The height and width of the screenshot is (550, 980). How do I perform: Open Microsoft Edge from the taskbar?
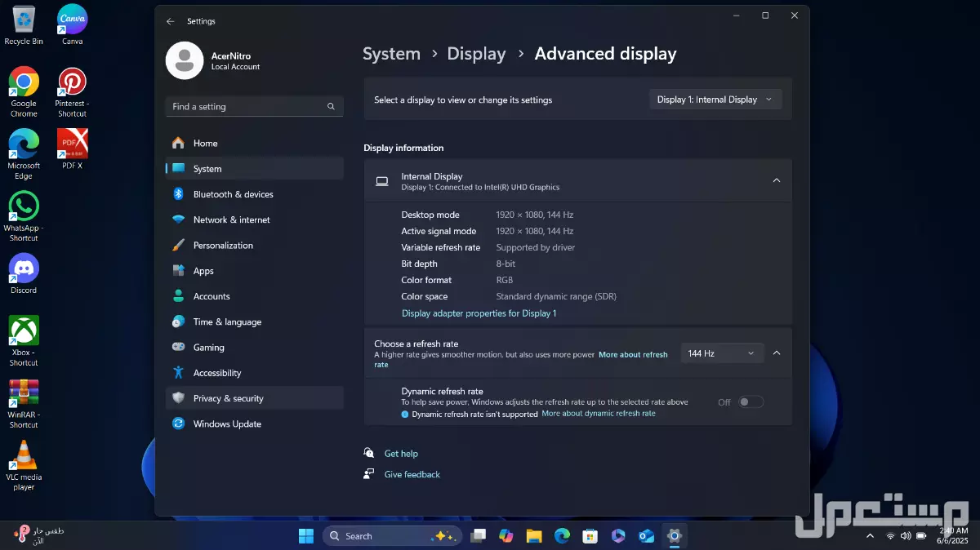562,536
